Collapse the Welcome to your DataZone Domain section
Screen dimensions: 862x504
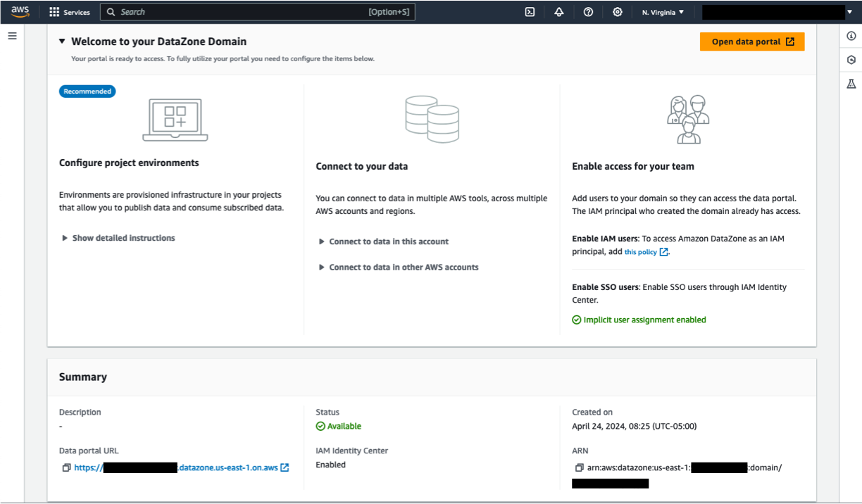click(x=62, y=42)
